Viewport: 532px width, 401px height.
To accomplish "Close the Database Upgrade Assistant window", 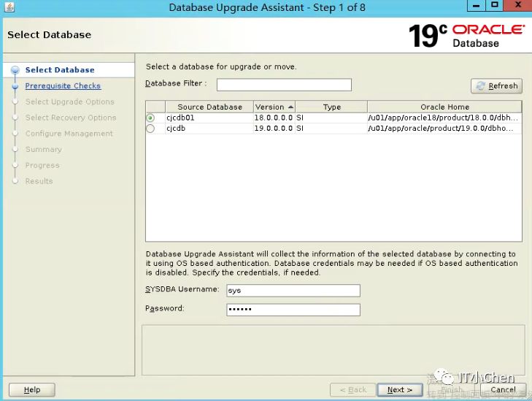I will point(518,5).
